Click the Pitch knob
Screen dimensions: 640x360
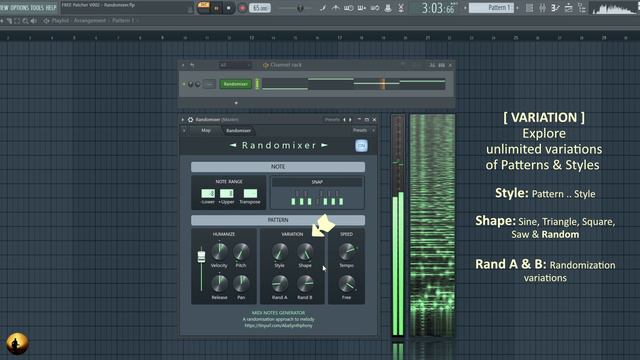click(241, 251)
